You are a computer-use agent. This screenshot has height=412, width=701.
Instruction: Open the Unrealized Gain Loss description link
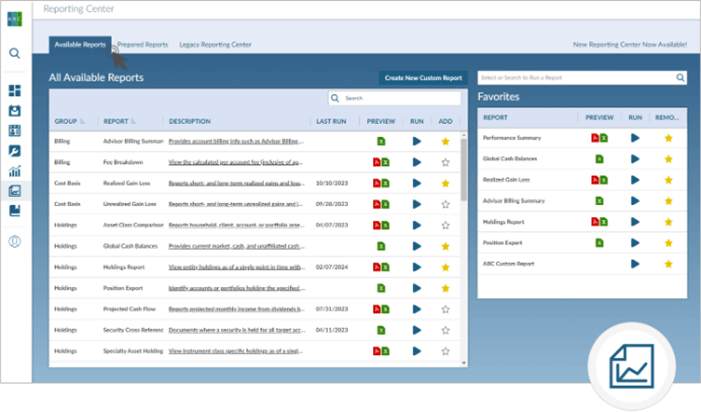pos(235,204)
